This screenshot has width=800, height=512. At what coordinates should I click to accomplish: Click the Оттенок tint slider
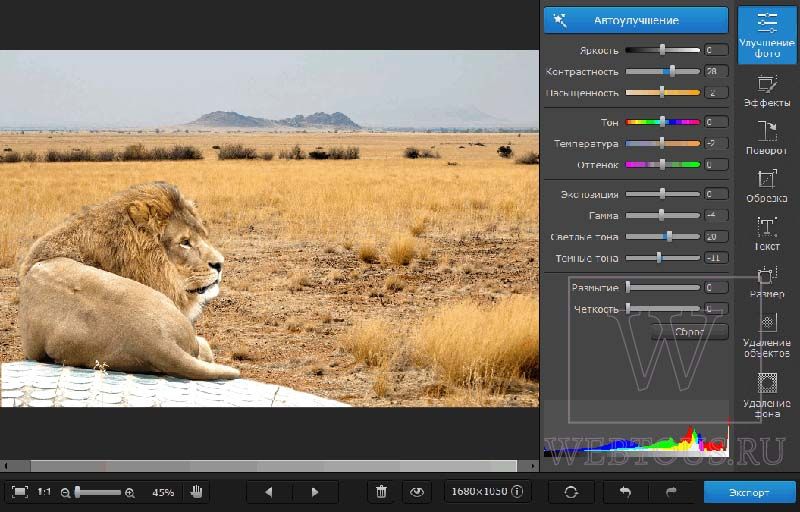tap(663, 164)
